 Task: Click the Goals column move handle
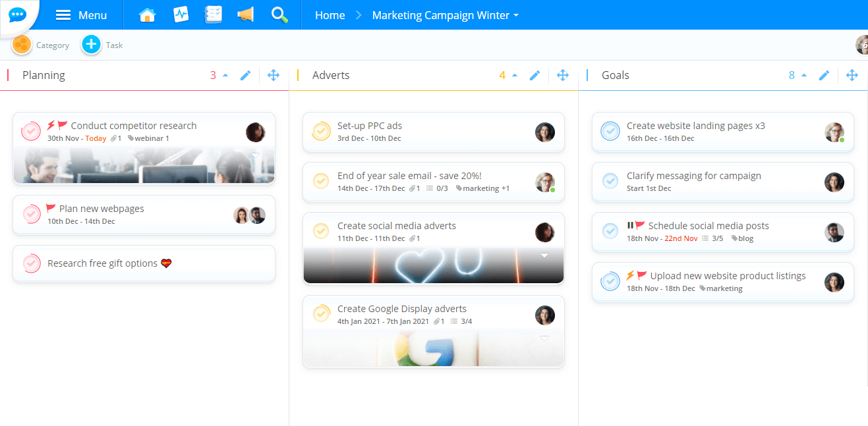point(852,76)
